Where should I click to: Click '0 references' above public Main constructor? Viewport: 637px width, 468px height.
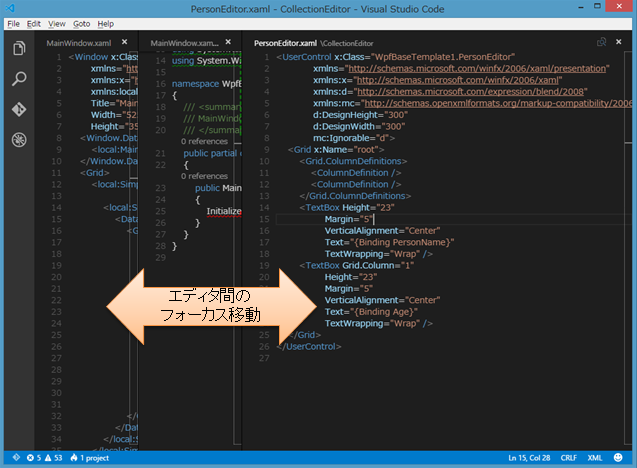pyautogui.click(x=204, y=176)
